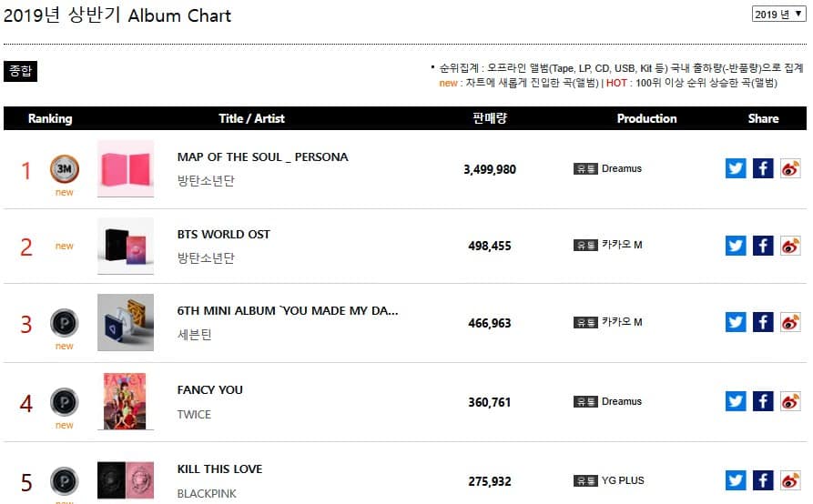This screenshot has width=813, height=504.
Task: Share KILL THIS LOVE on Facebook
Action: [x=763, y=479]
